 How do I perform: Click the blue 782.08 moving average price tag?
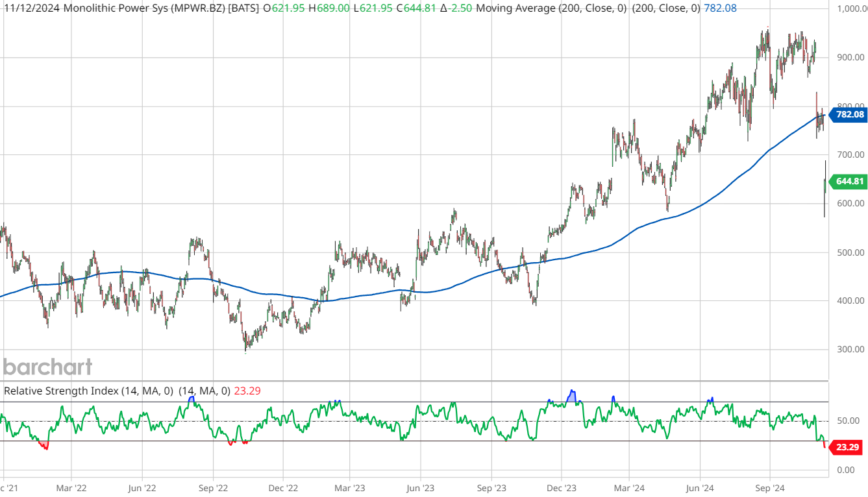click(x=849, y=115)
